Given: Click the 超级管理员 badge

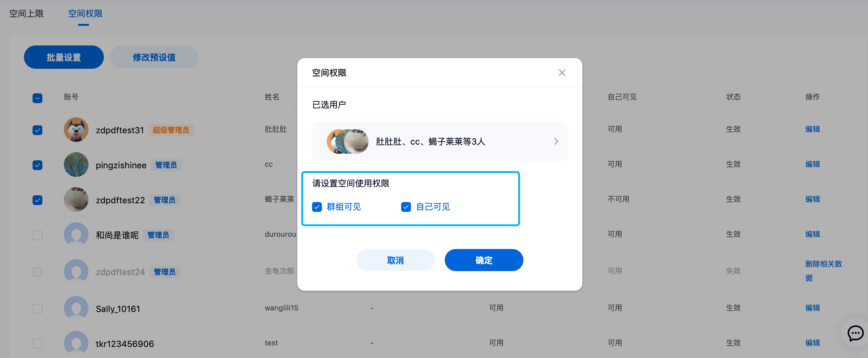Looking at the screenshot, I should tap(171, 130).
